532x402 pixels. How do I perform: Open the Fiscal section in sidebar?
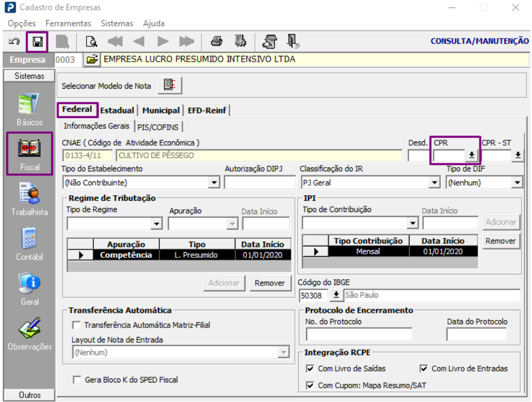[x=30, y=154]
